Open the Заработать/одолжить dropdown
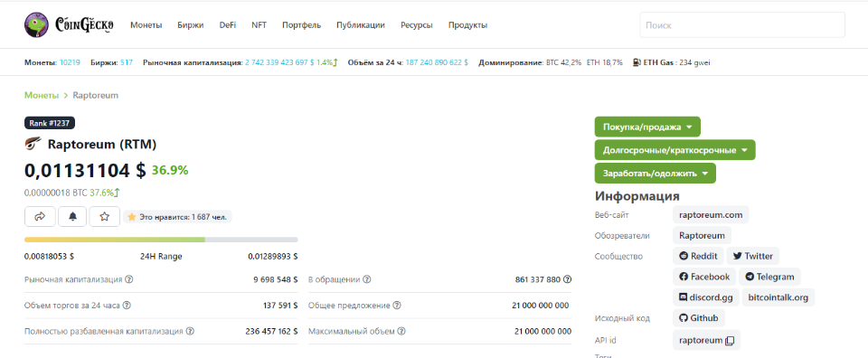The width and height of the screenshot is (868, 358). point(655,174)
